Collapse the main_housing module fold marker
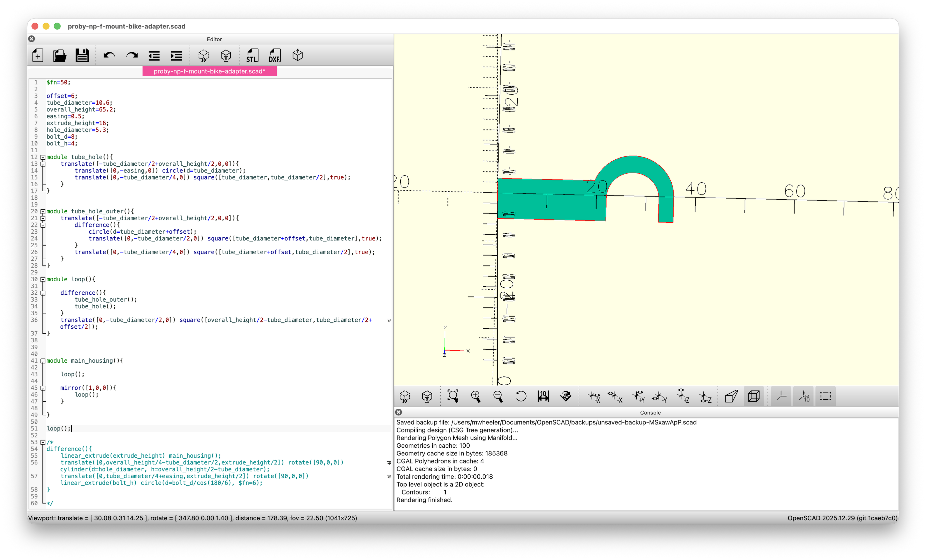Image resolution: width=926 pixels, height=560 pixels. pos(43,361)
